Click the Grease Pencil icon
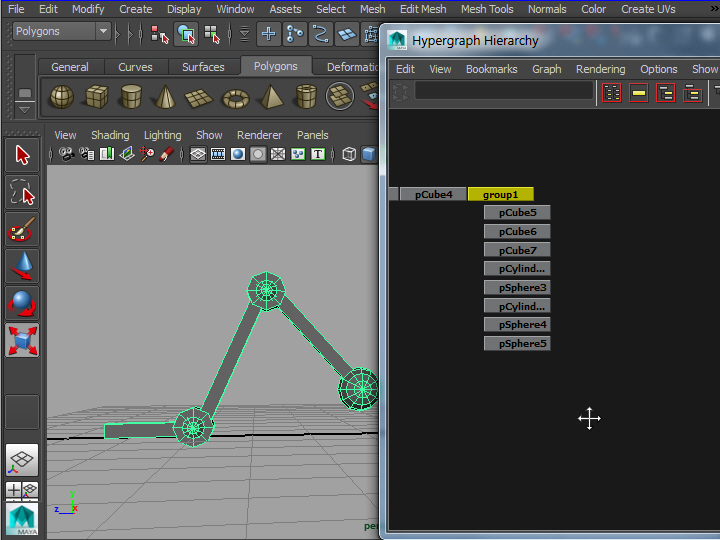This screenshot has width=720, height=540. tap(166, 154)
